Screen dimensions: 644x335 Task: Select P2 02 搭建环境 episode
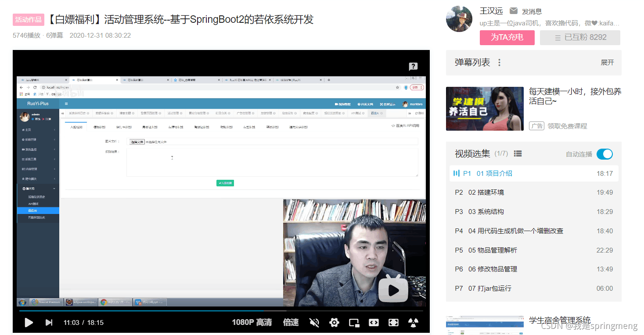534,192
